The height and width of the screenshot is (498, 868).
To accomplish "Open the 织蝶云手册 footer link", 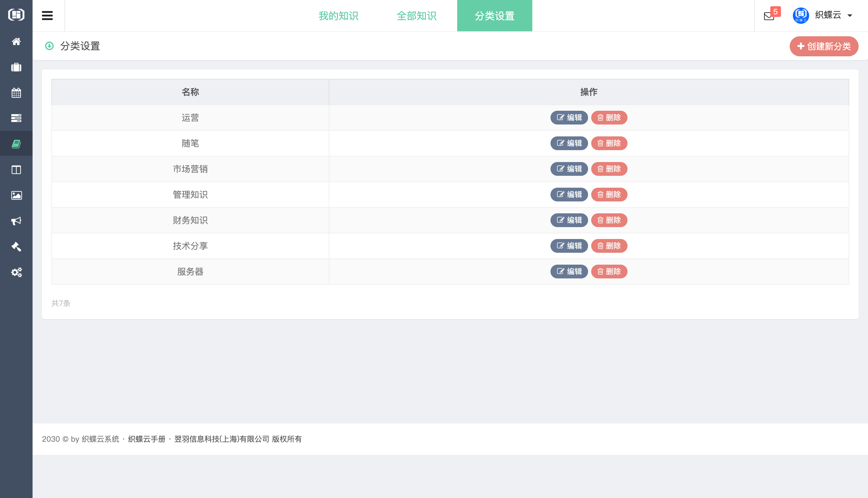I will pyautogui.click(x=147, y=439).
